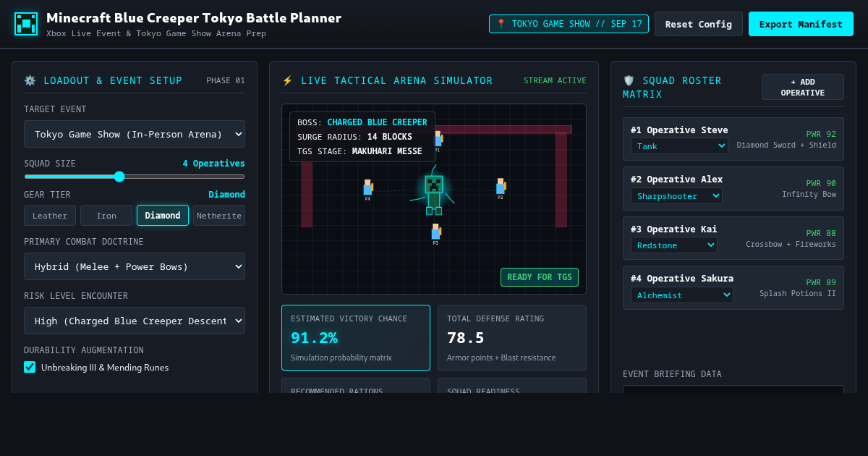This screenshot has width=868, height=456.
Task: Click the Diamond Sword + Shield gear text
Action: [x=786, y=145]
